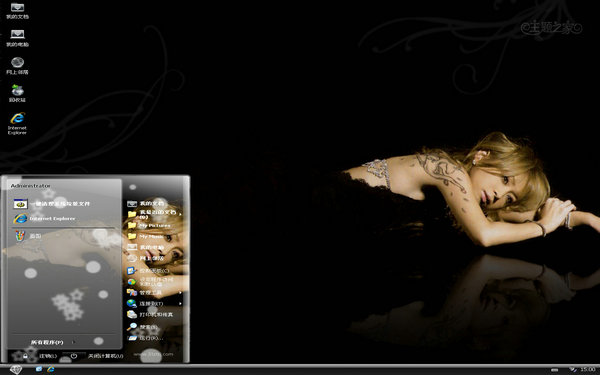The image size is (600, 375).
Task: Launch Internet Explorer from quick launch bar
Action: [x=51, y=369]
